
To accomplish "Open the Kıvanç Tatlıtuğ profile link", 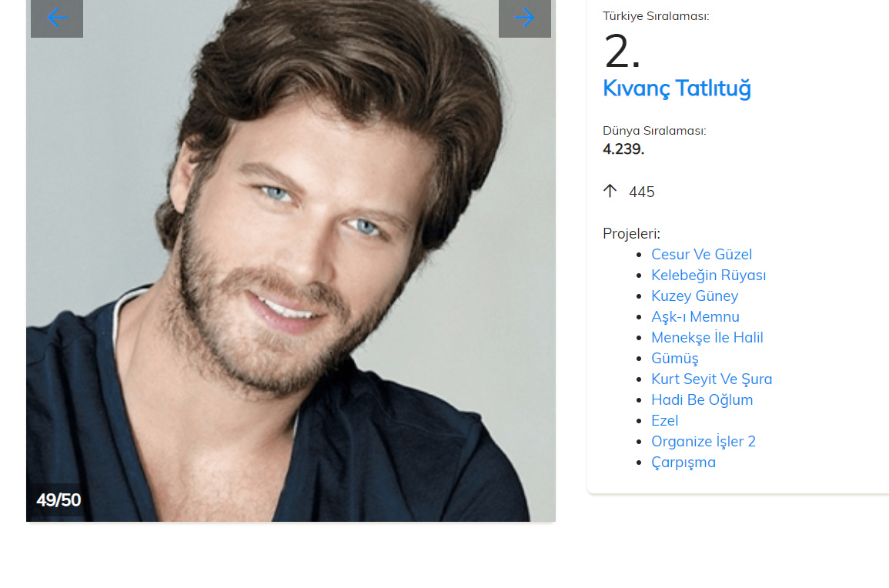I will pyautogui.click(x=677, y=89).
